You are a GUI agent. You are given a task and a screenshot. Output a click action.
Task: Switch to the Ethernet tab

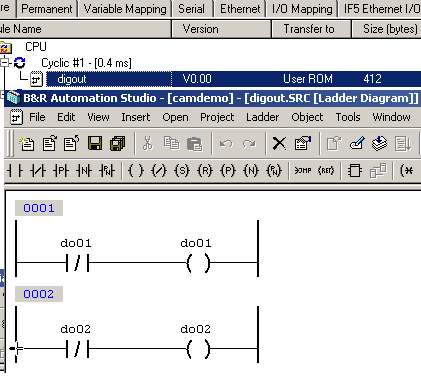click(240, 9)
